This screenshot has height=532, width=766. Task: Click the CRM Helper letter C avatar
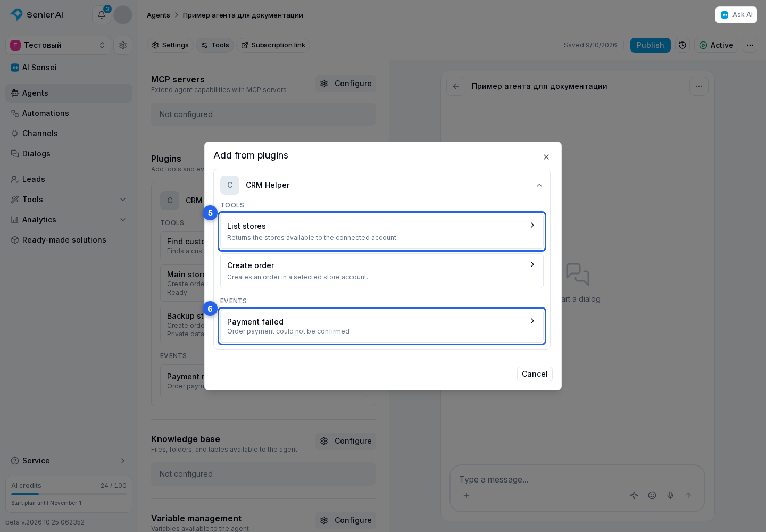[x=230, y=185]
